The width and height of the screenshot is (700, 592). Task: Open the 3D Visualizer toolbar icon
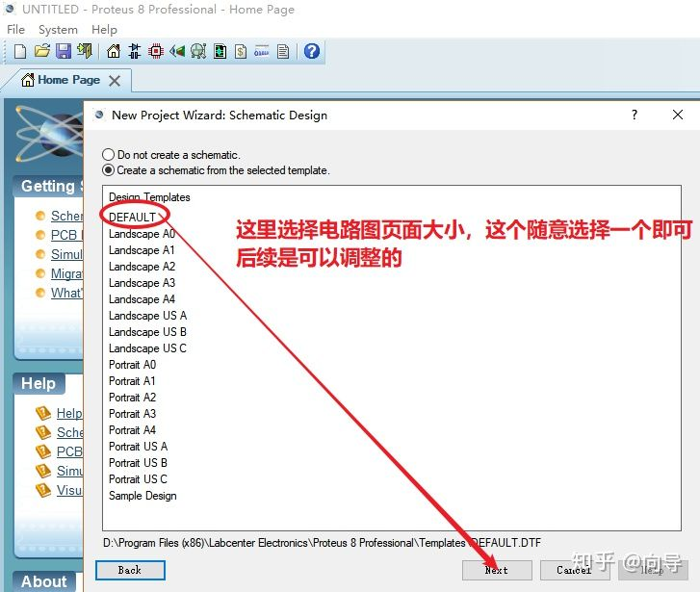point(177,51)
